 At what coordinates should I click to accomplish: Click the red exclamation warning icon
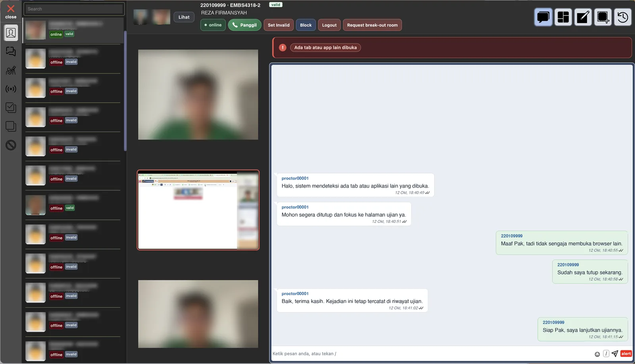click(x=283, y=48)
